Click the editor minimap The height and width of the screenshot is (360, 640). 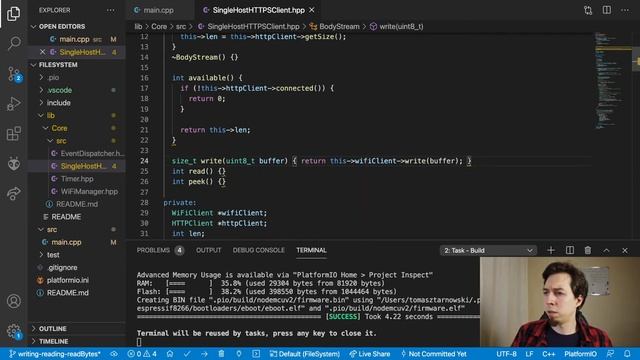612,82
